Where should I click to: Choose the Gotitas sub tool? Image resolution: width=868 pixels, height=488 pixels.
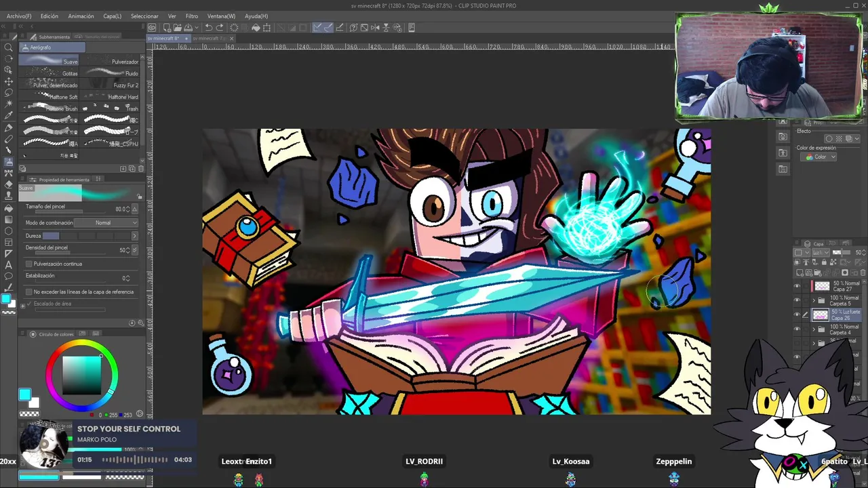pyautogui.click(x=50, y=73)
